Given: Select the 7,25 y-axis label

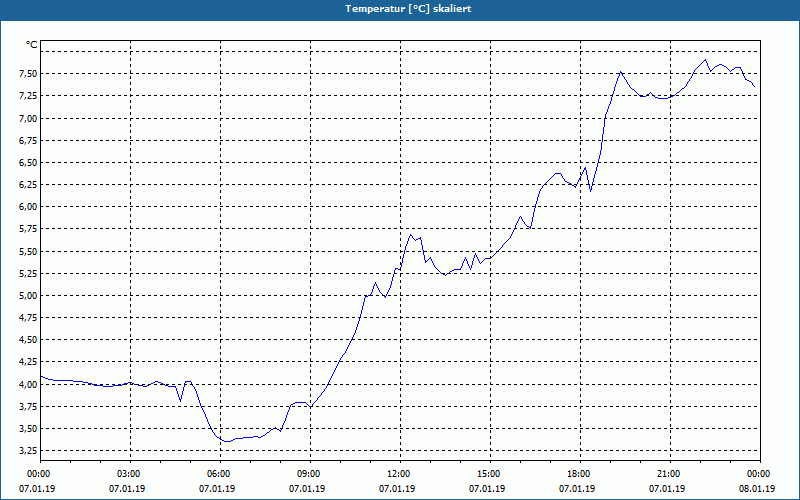Looking at the screenshot, I should tap(28, 96).
